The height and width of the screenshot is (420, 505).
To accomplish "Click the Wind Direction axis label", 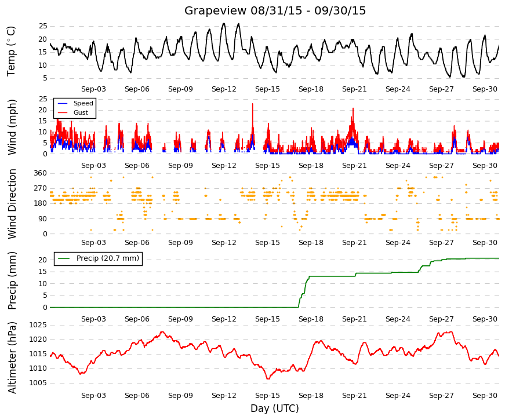I will [12, 204].
